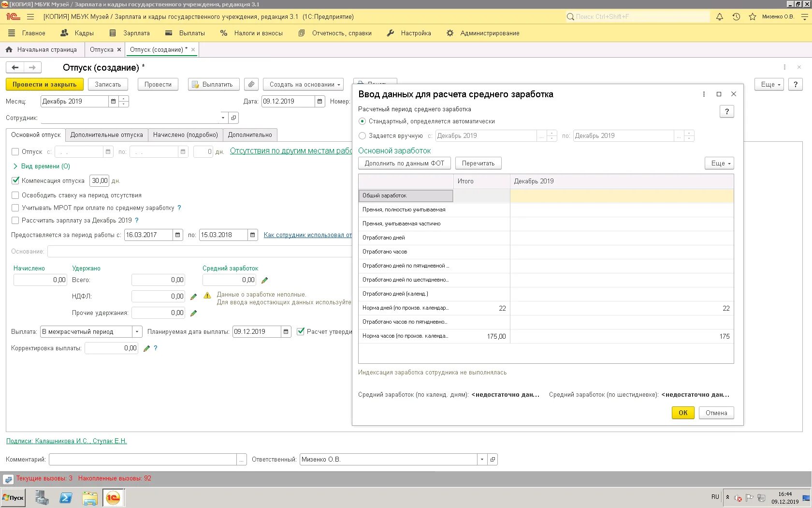Viewport: 812px width, 508px height.
Task: Toggle the Расчет утвердил checkbox
Action: 301,331
